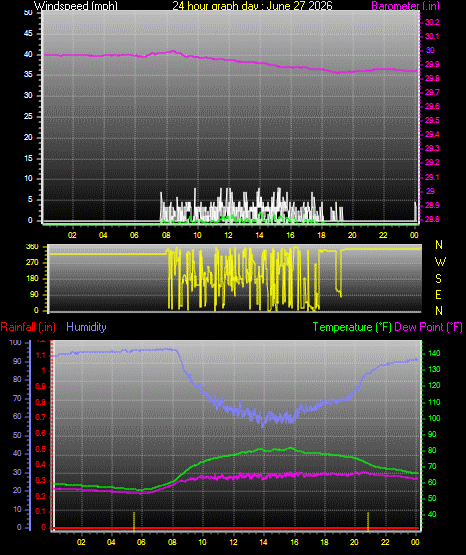Click the 90 humidity scale value

click(17, 361)
